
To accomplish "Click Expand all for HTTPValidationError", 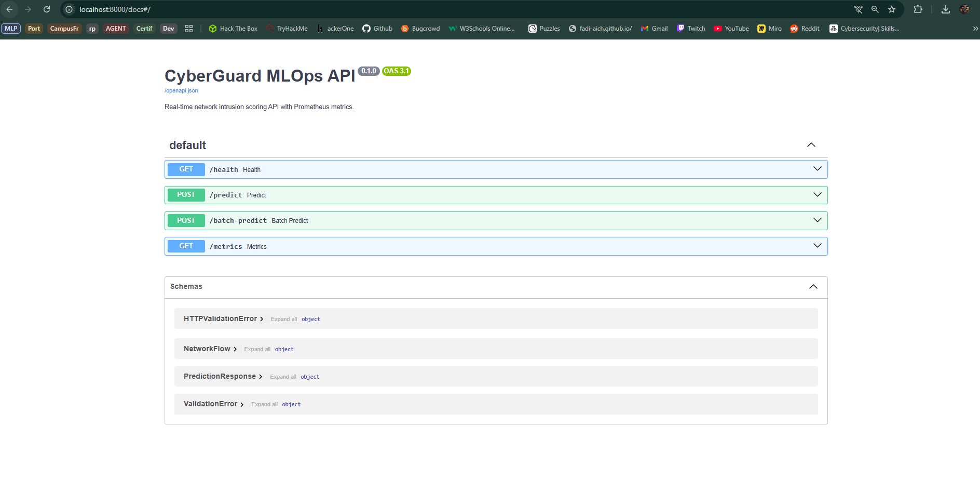I will pos(284,319).
